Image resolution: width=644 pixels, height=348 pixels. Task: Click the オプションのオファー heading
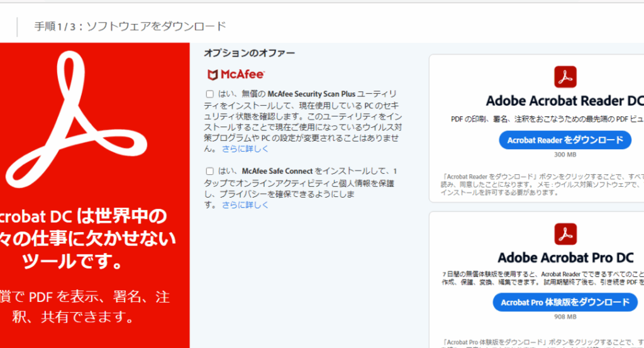pos(249,53)
